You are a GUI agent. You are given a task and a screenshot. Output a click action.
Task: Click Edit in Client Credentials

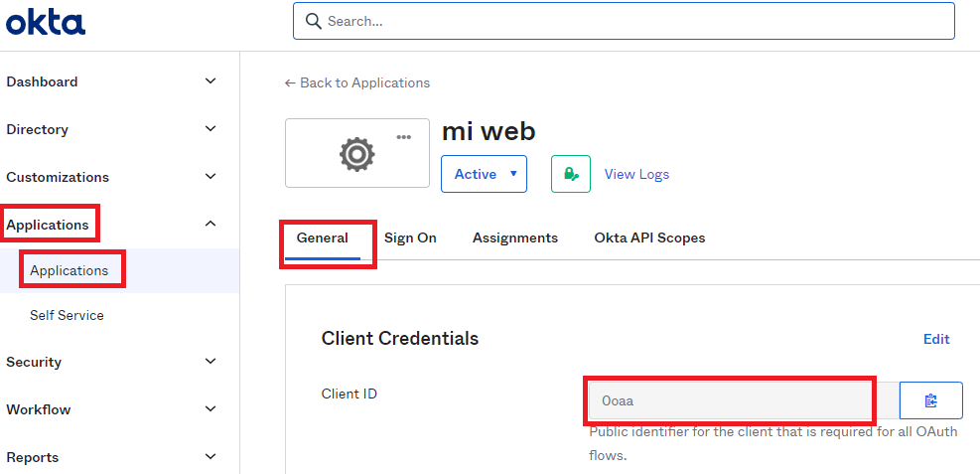coord(936,339)
